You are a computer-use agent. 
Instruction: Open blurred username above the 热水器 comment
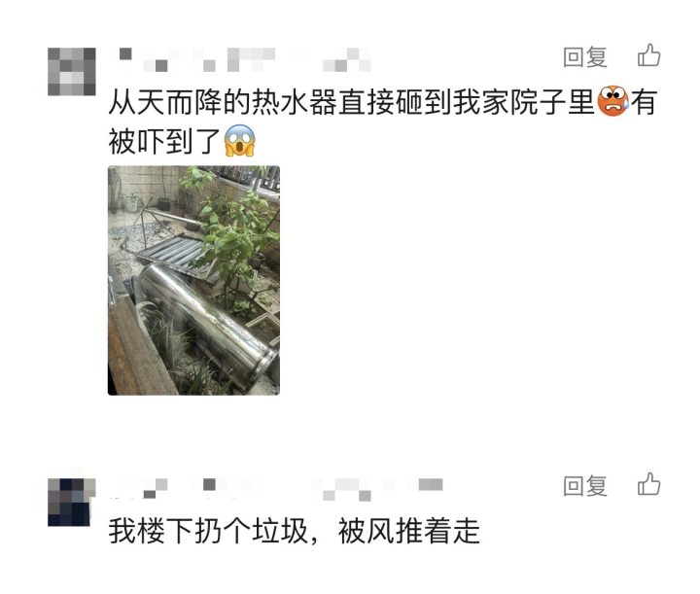click(x=245, y=60)
